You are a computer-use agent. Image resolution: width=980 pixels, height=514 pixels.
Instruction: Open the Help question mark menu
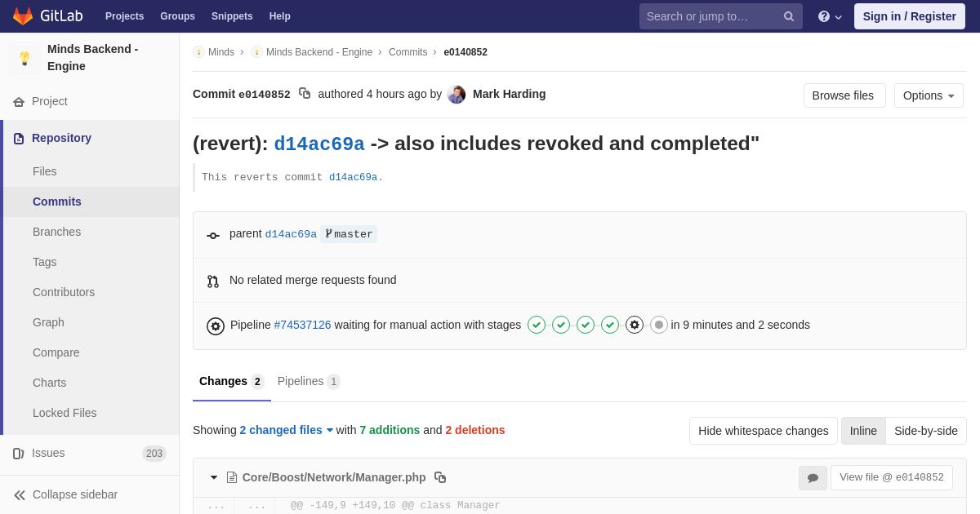point(830,16)
